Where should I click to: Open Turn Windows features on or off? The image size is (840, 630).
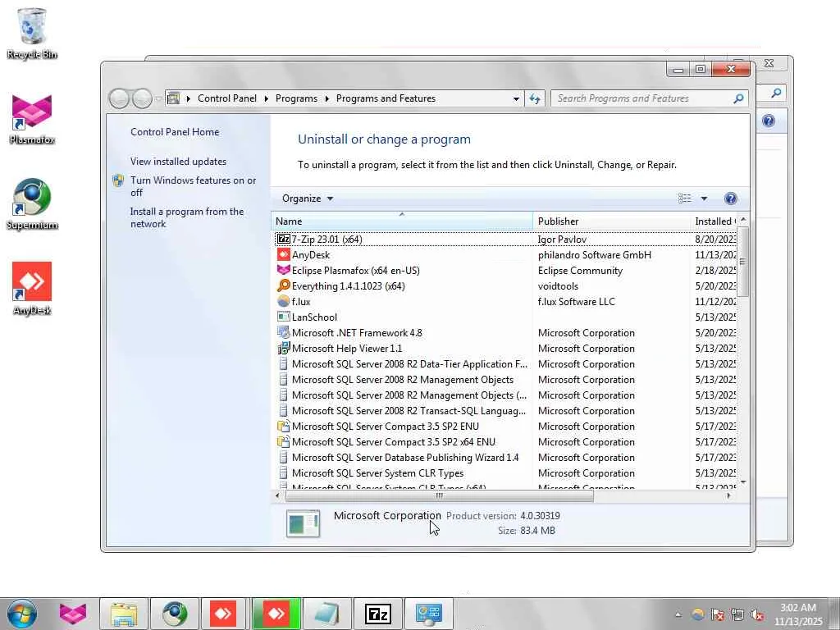coord(193,186)
